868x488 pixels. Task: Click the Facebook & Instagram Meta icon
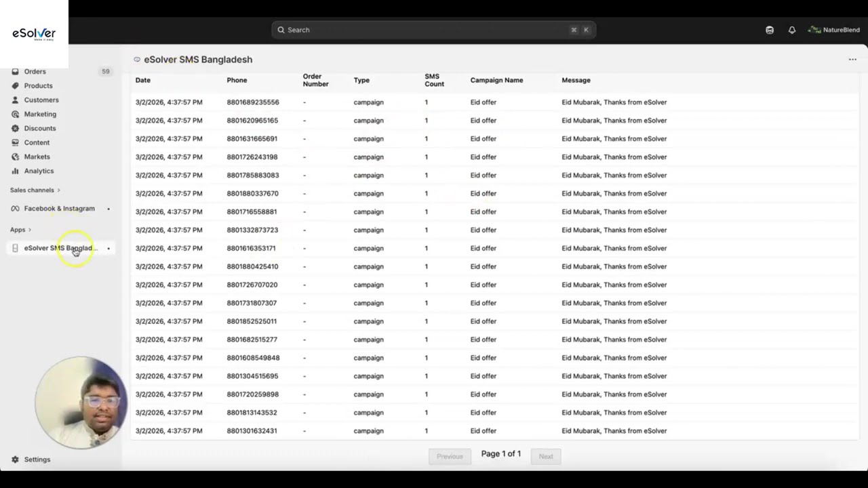click(15, 209)
